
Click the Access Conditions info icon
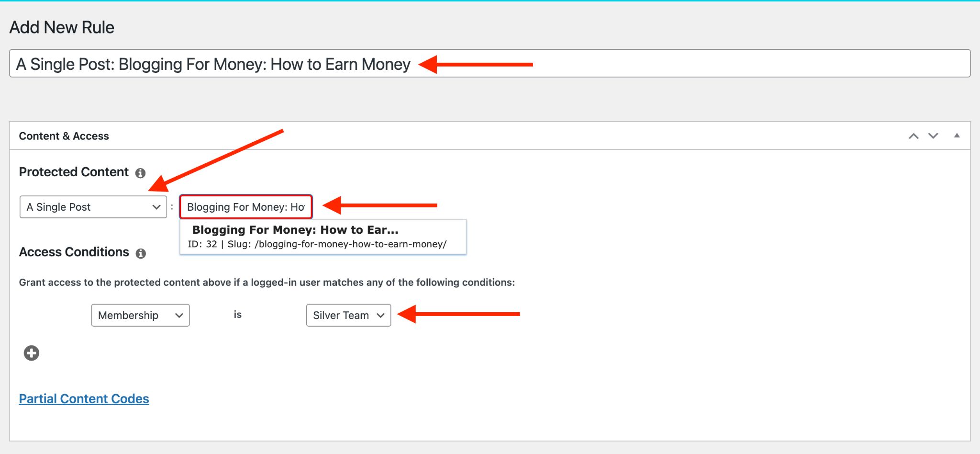coord(141,253)
